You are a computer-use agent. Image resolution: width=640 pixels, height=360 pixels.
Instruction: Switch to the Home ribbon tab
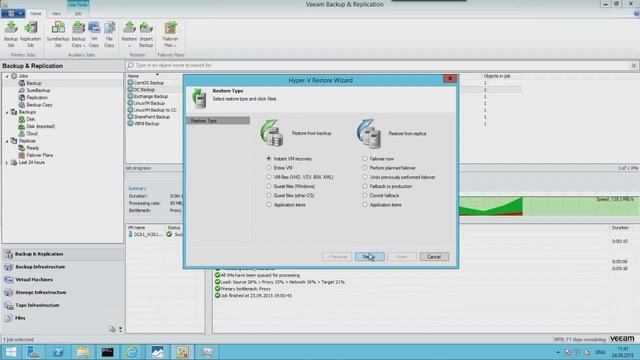[36, 13]
